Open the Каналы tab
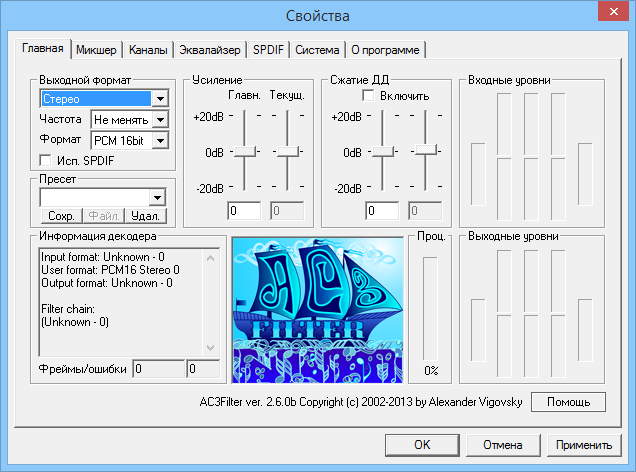The height and width of the screenshot is (472, 636). (148, 50)
